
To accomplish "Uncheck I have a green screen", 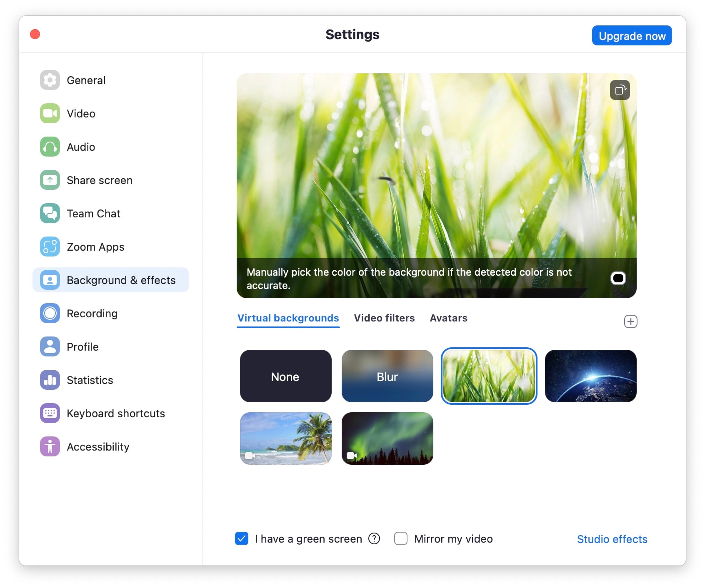I will [242, 538].
